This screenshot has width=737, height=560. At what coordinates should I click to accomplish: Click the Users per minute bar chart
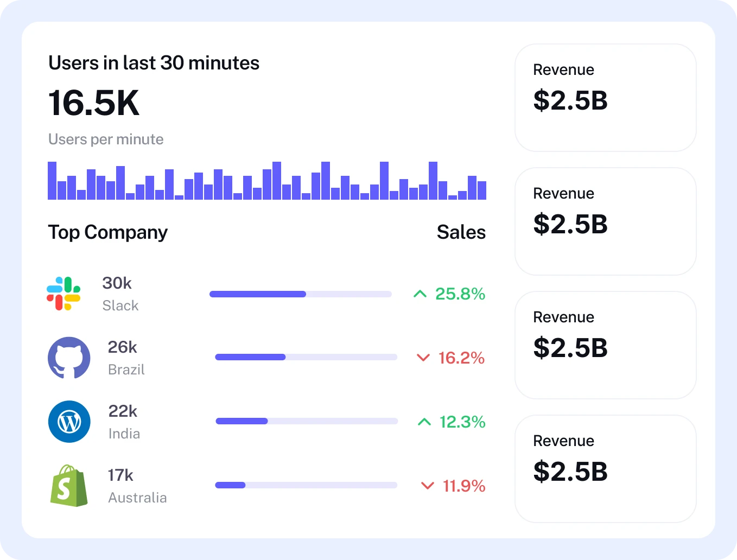[x=267, y=181]
